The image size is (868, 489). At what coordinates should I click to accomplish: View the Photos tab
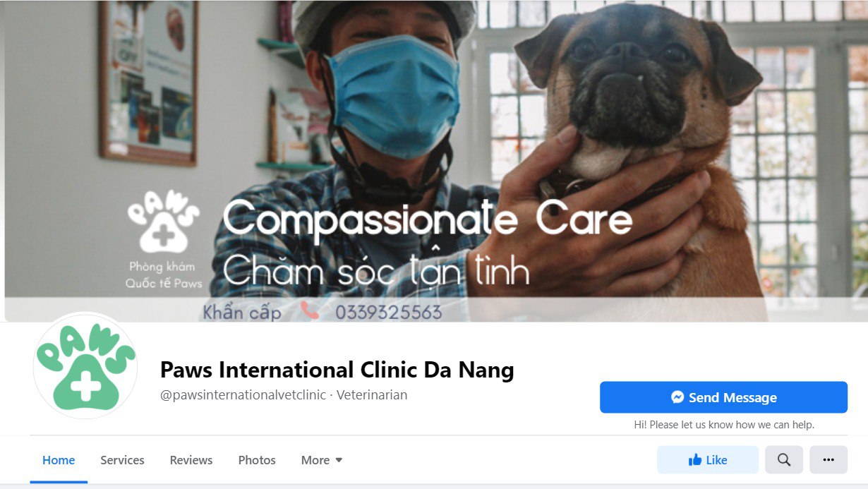coord(257,460)
